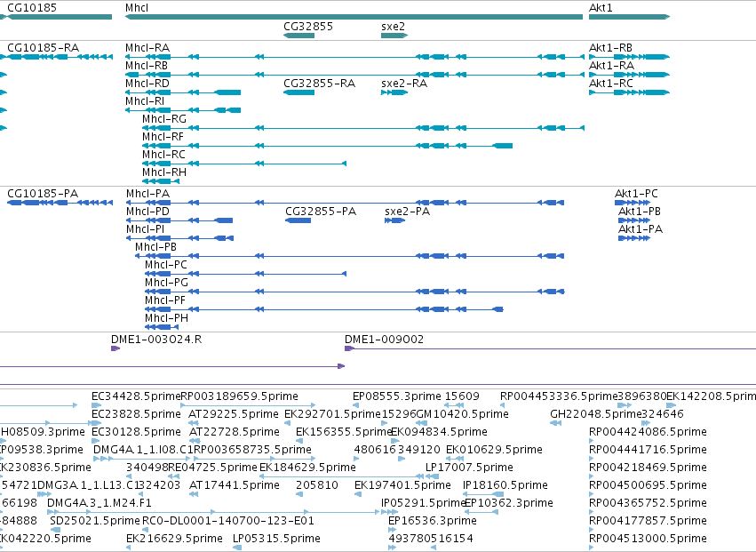Image resolution: width=756 pixels, height=552 pixels.
Task: Click the MhcI-PH protein feature
Action: point(162,327)
